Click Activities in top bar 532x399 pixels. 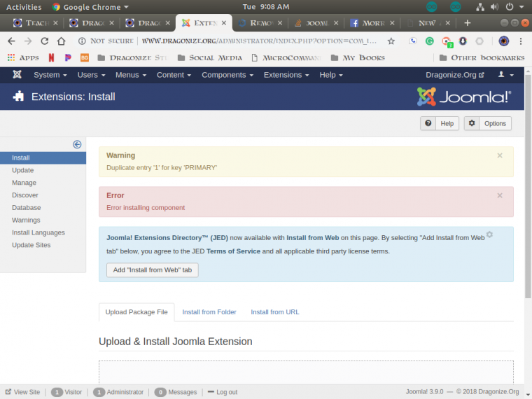coord(24,7)
